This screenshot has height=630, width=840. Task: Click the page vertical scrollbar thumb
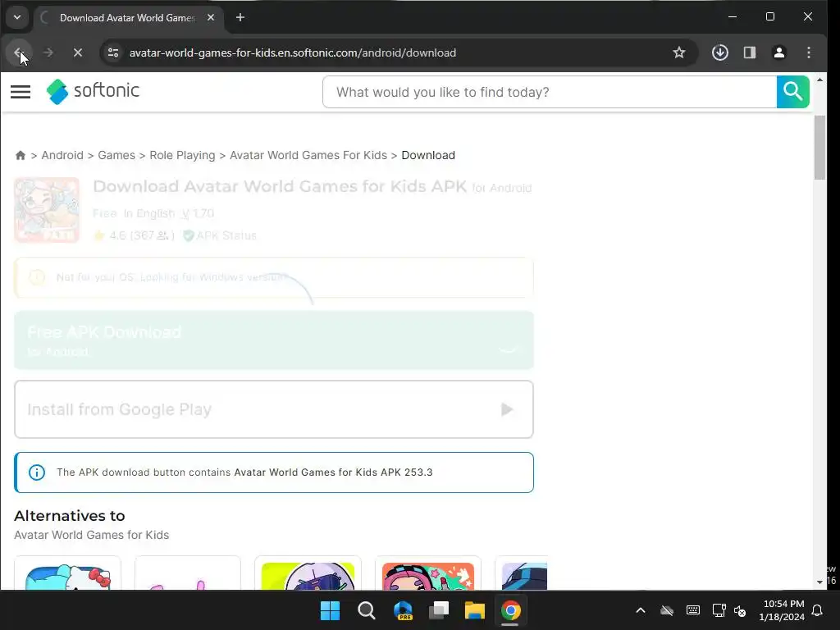[x=819, y=148]
